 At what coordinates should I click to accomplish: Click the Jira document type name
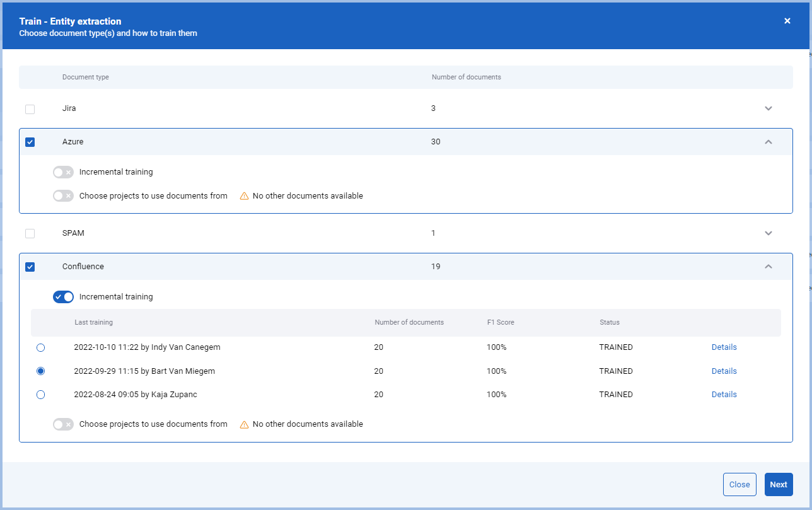69,108
